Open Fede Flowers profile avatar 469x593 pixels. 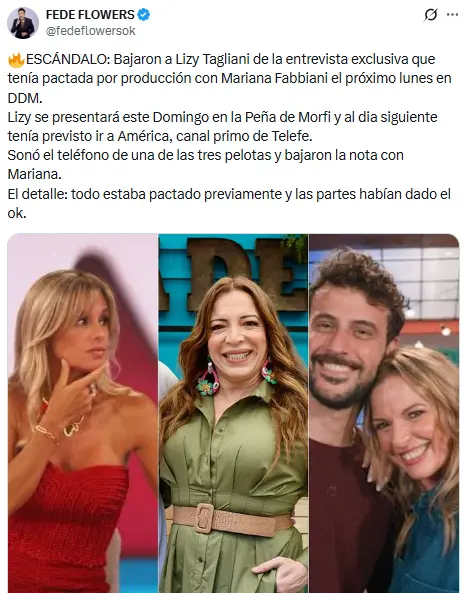point(23,23)
